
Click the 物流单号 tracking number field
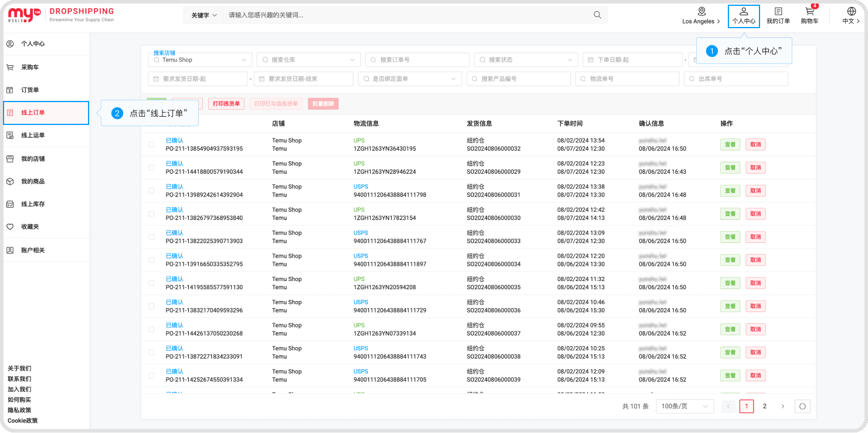pos(627,79)
